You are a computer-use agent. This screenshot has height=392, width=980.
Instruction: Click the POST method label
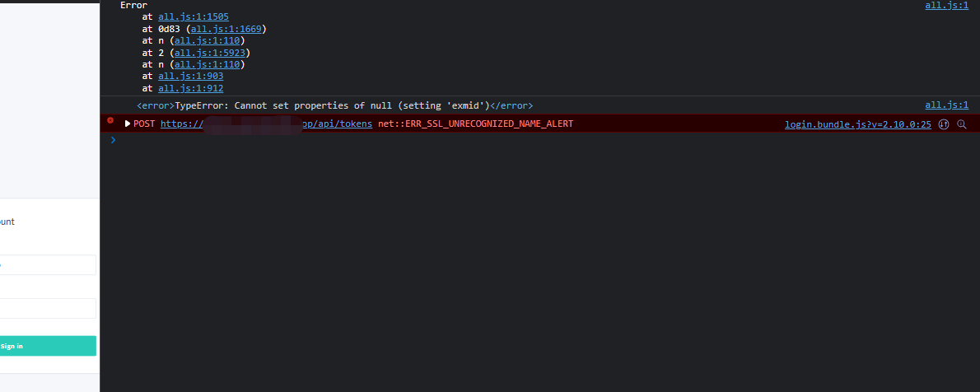click(x=144, y=124)
